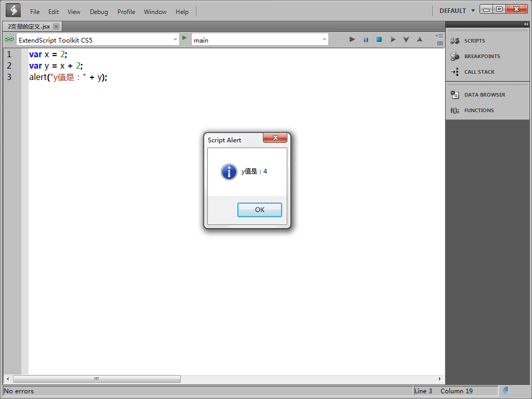
Task: Maximize the ExtendScript Toolkit window
Action: point(499,9)
